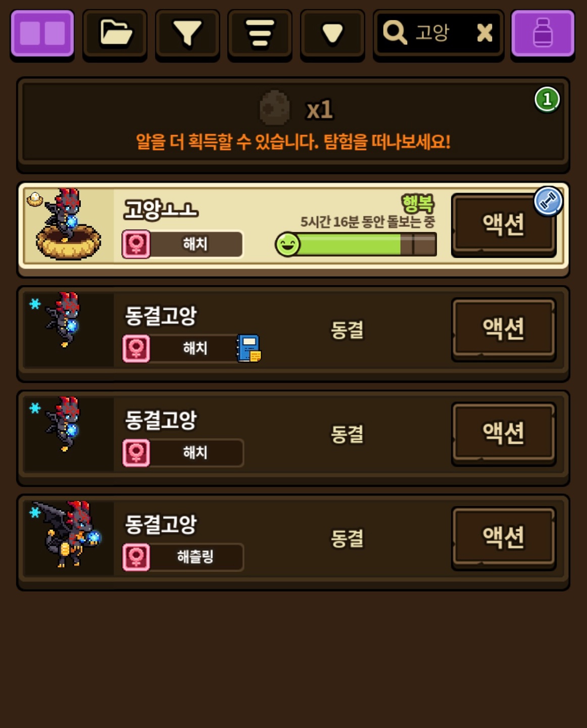Click the frozen snowflake icon on hatchling dragon

(35, 512)
